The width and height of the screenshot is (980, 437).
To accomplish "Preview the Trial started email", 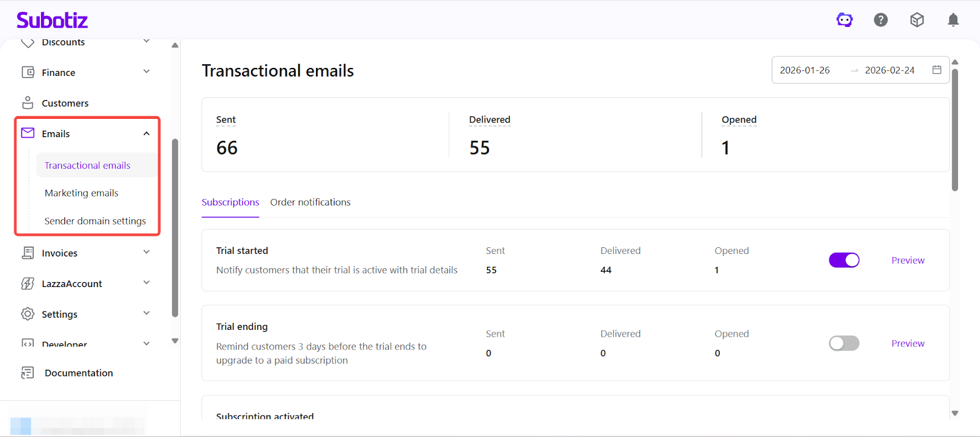I will click(908, 260).
